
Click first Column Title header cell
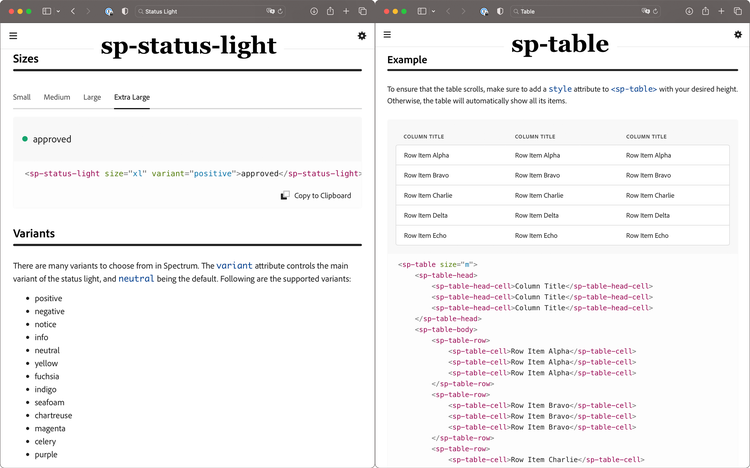click(x=424, y=137)
